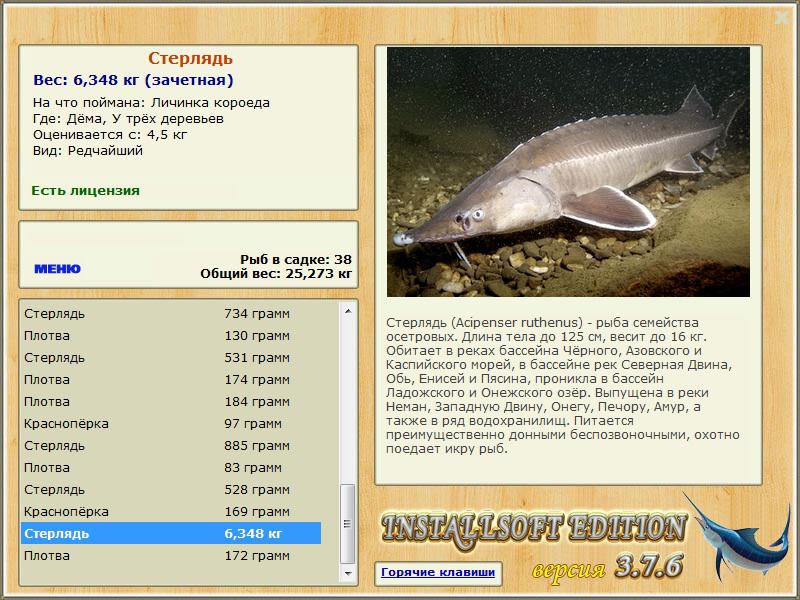Click Общий вес: 25,273 кг total

[276, 273]
